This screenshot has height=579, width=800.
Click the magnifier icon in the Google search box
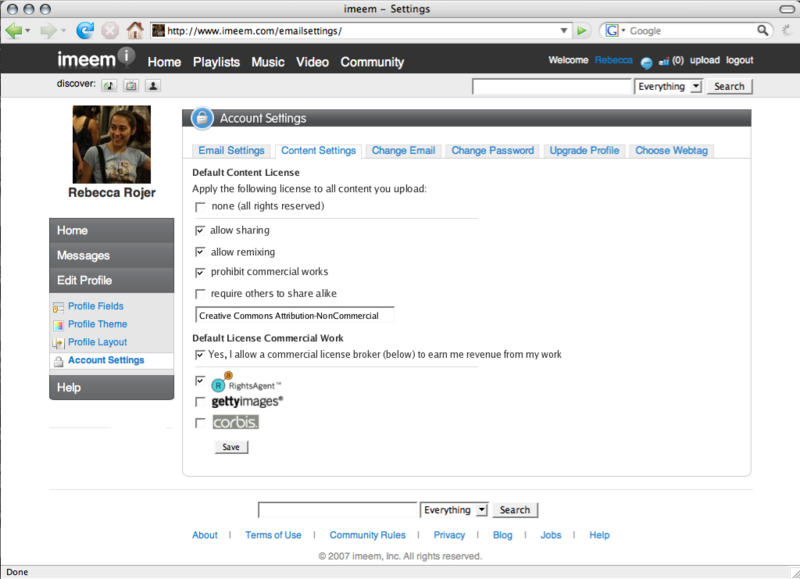[762, 31]
